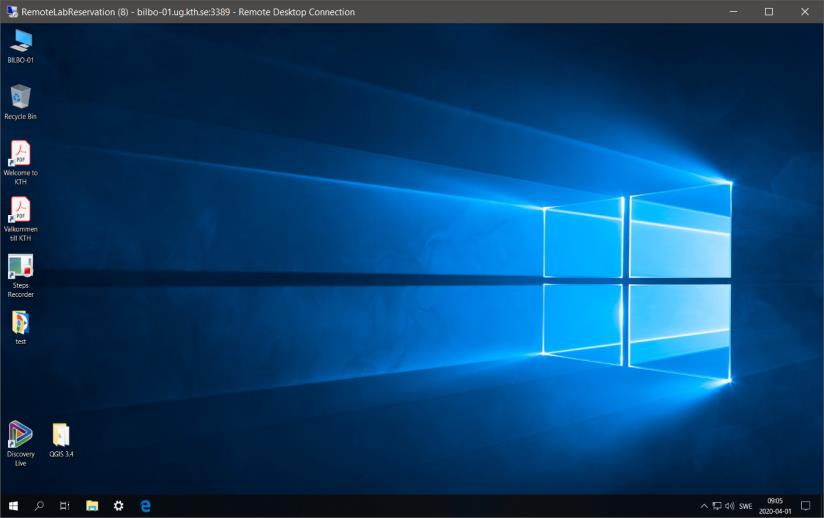824x518 pixels.
Task: Open Settings gear in the taskbar
Action: coord(118,506)
